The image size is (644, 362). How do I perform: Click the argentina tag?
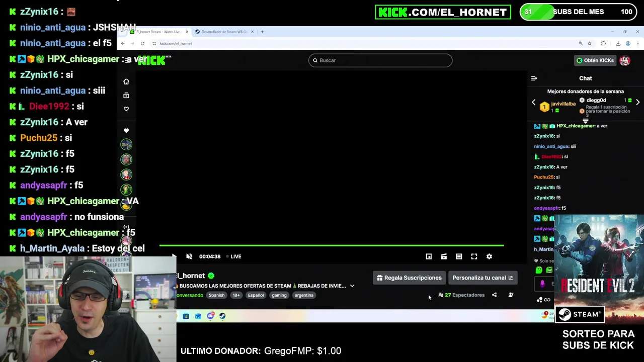click(x=304, y=295)
